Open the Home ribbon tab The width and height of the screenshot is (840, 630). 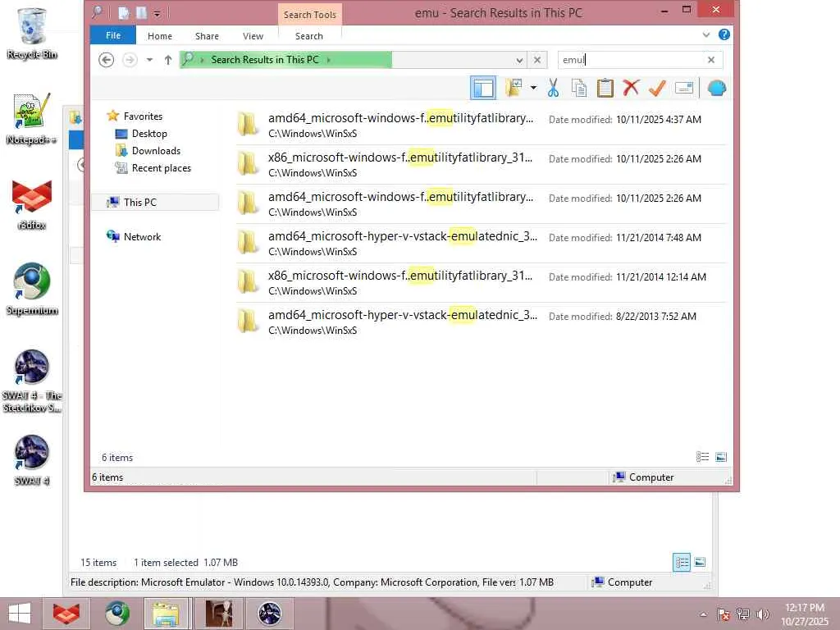(160, 36)
